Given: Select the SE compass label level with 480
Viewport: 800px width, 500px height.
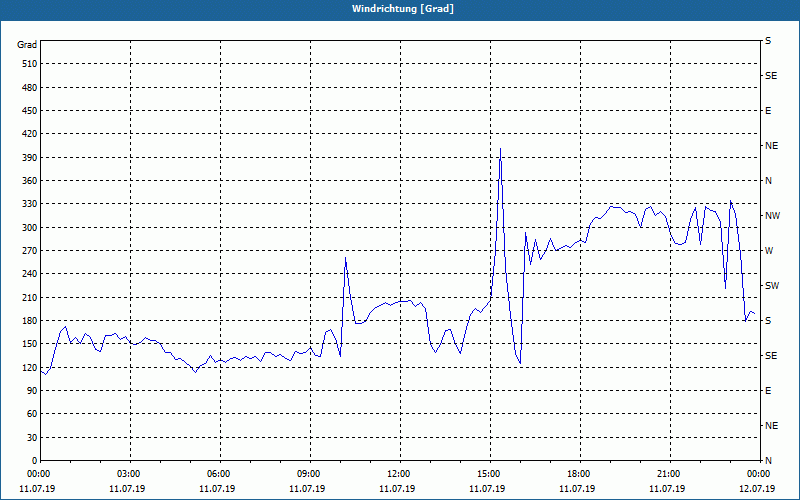Looking at the screenshot, I should click(x=771, y=76).
